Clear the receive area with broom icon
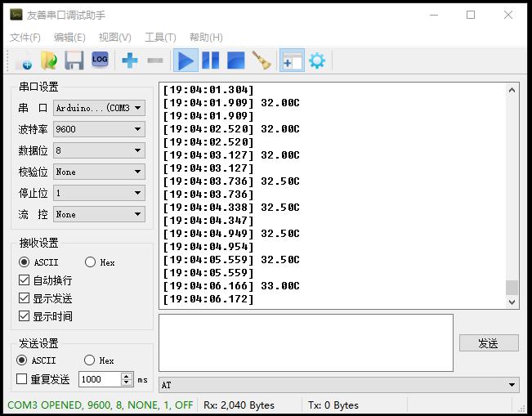 click(262, 60)
